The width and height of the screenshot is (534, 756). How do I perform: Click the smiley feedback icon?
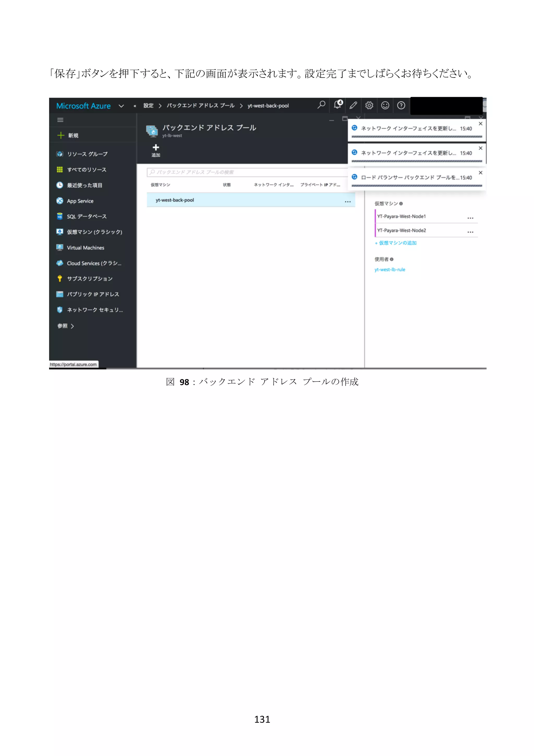[385, 105]
